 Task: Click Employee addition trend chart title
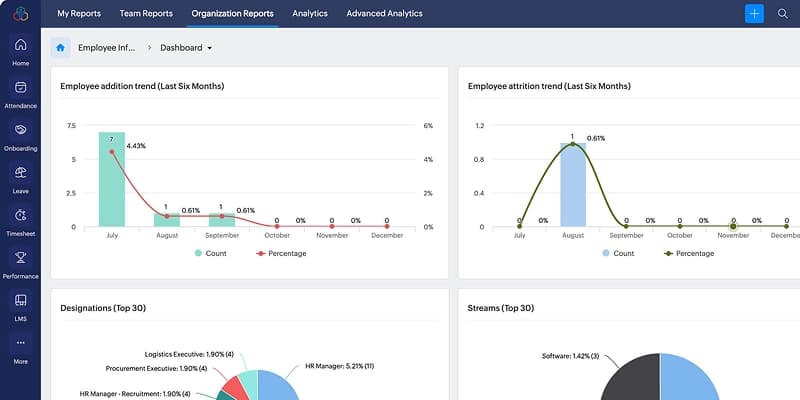tap(142, 86)
